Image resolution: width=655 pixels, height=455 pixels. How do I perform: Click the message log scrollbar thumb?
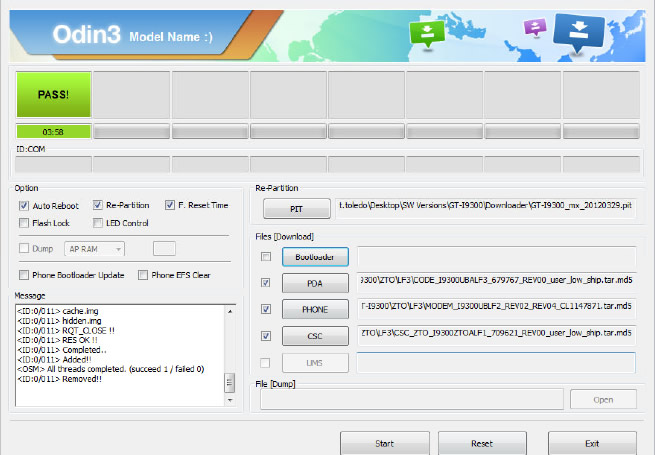click(230, 383)
